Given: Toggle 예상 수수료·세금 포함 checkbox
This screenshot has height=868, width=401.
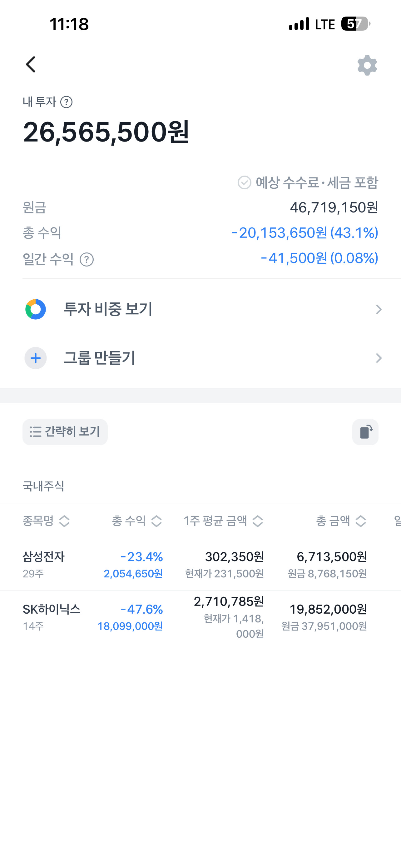Looking at the screenshot, I should pyautogui.click(x=245, y=183).
